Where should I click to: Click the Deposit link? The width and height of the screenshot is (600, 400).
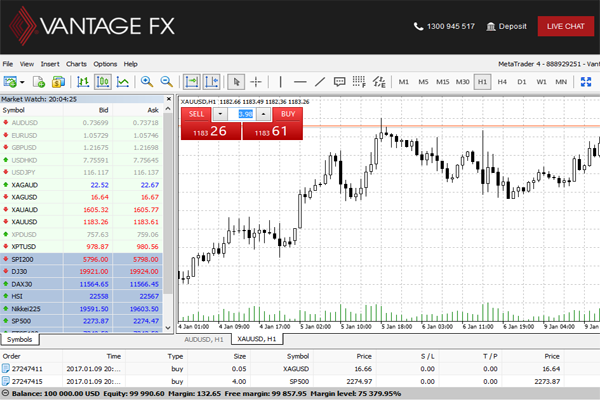[x=506, y=26]
